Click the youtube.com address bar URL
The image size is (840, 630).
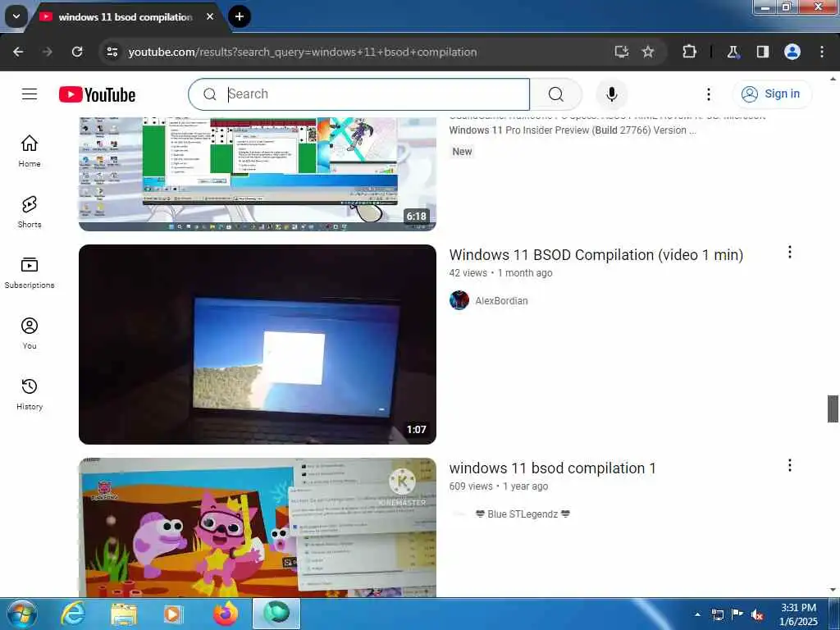[302, 52]
